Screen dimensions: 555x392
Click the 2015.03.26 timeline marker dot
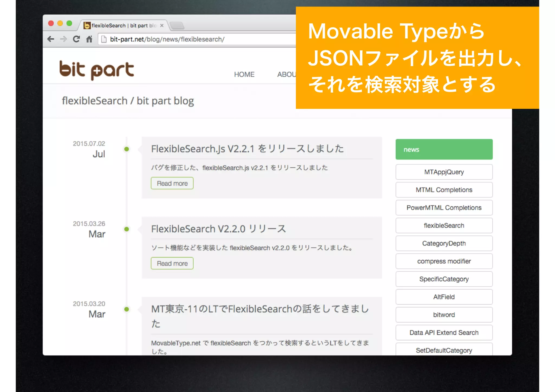click(127, 229)
